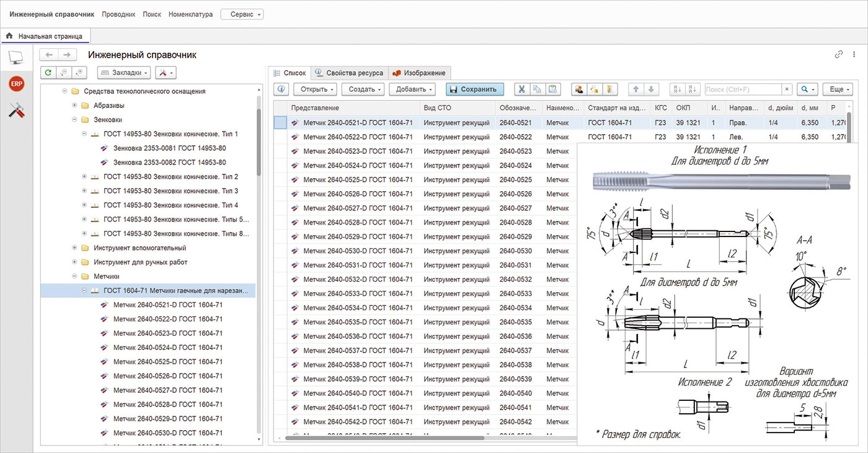The image size is (868, 453).
Task: Click the yellow bin icon in the toolbar
Action: click(609, 89)
